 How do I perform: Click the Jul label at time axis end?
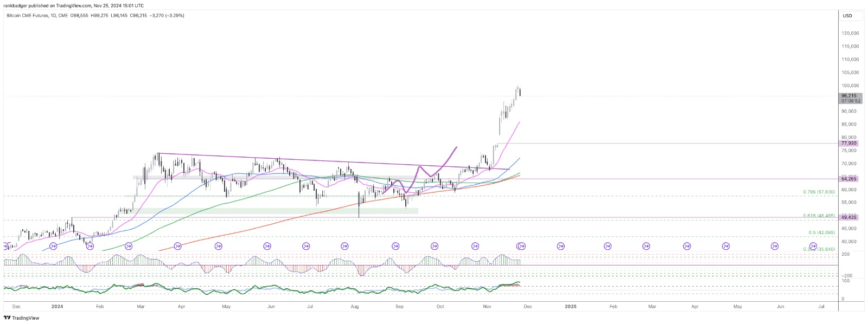pyautogui.click(x=821, y=307)
